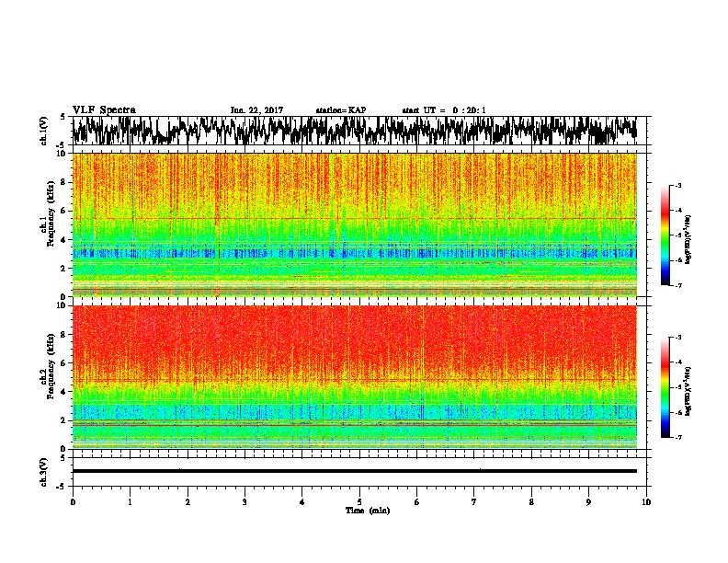Select the ch.2 colorbar log(PSD) label
This screenshot has width=728, height=563.
(x=688, y=390)
